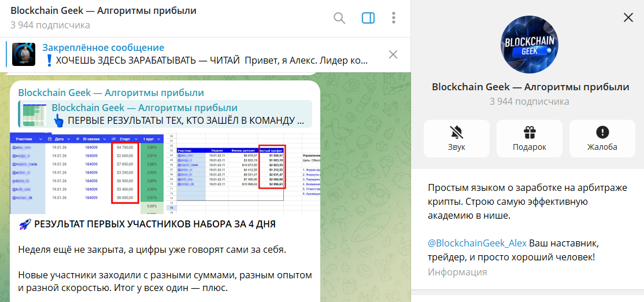This screenshot has width=644, height=302.
Task: Click the Blockchain Geek channel avatar
Action: [529, 45]
